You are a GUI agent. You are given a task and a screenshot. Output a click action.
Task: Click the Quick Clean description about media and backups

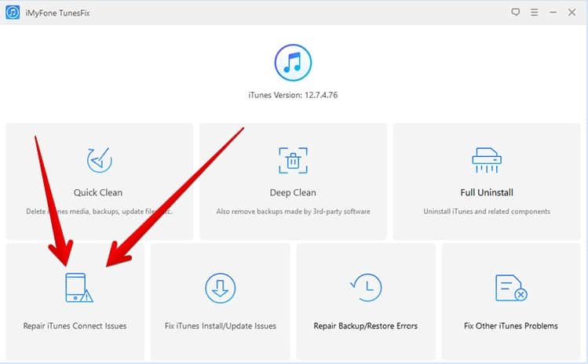pyautogui.click(x=99, y=212)
